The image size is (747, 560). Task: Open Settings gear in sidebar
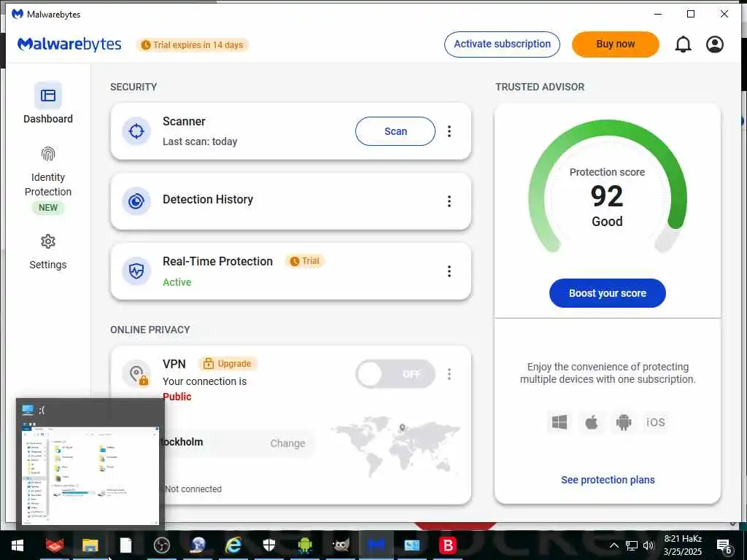pyautogui.click(x=48, y=241)
